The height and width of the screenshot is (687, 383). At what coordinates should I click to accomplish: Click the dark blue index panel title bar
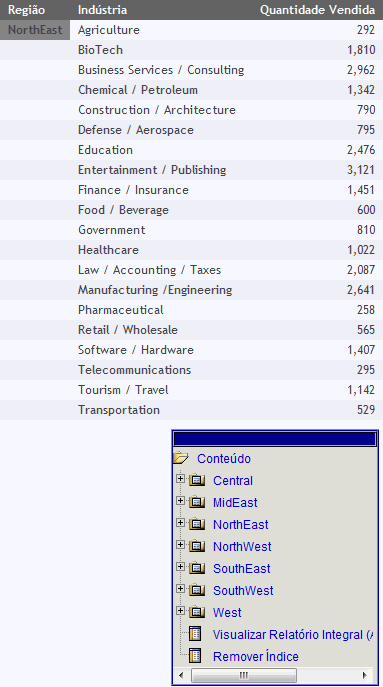coord(275,439)
